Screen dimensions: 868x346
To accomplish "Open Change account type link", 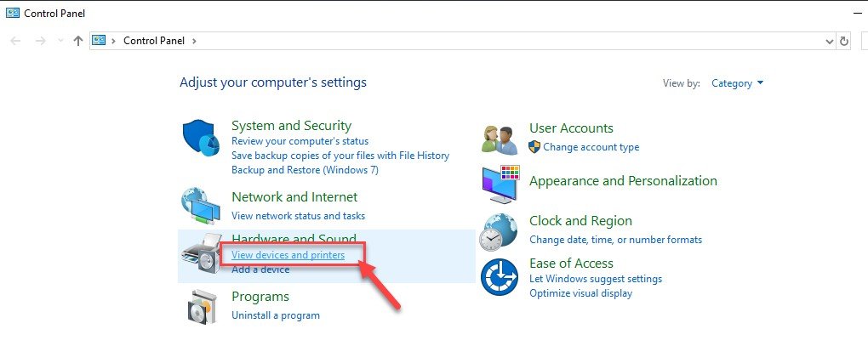I will coord(591,147).
